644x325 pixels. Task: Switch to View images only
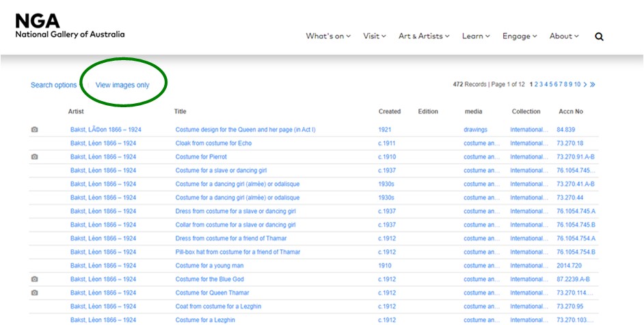[x=122, y=85]
